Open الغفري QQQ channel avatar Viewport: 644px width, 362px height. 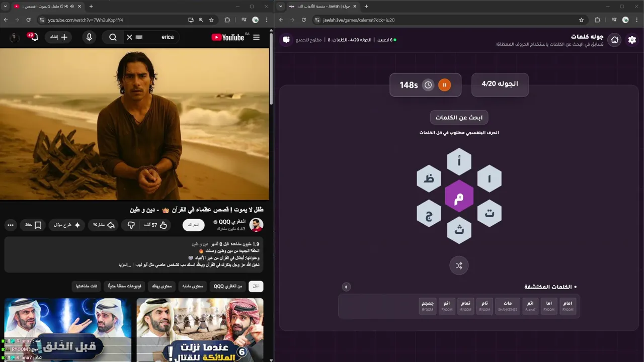tap(257, 225)
